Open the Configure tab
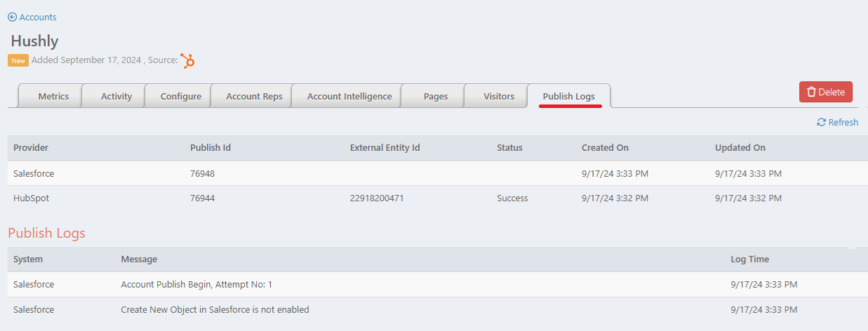 (181, 96)
